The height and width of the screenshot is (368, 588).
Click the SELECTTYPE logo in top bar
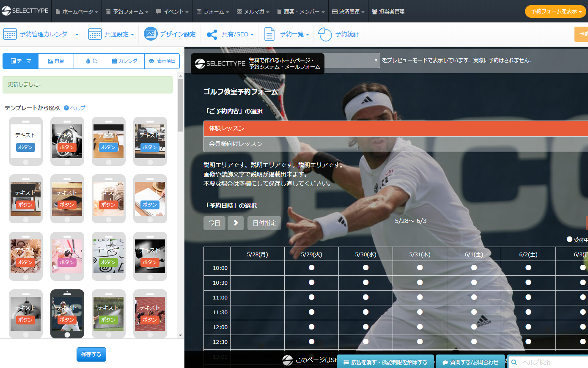(25, 11)
